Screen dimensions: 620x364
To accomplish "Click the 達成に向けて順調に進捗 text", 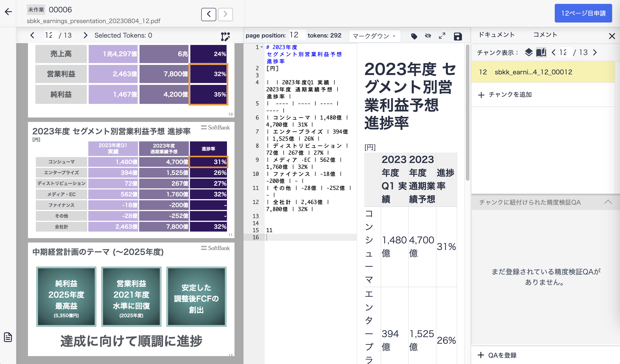I will point(131,341).
